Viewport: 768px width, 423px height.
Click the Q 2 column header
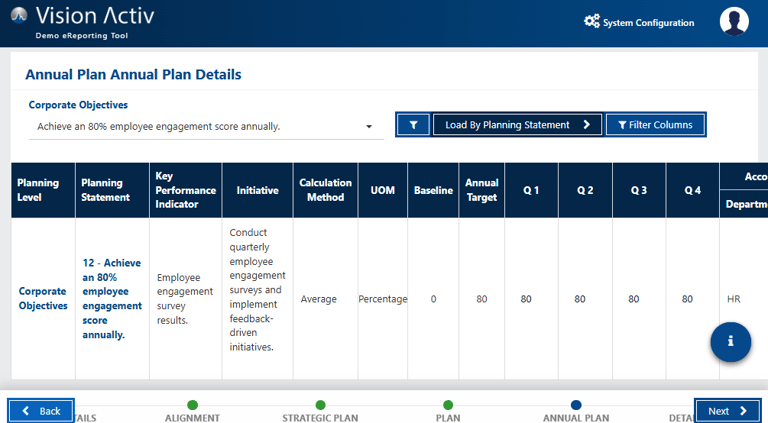pos(585,190)
